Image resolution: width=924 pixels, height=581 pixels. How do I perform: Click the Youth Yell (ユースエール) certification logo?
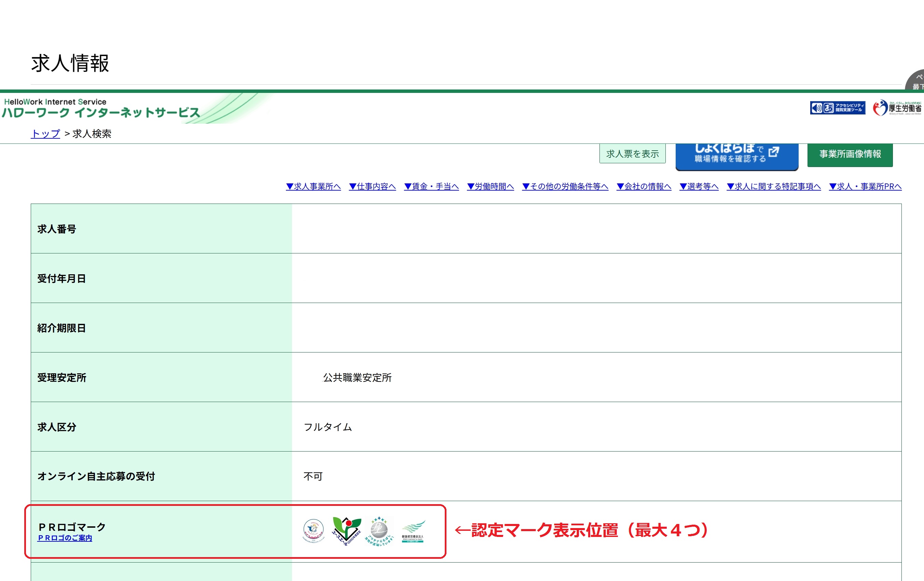click(x=346, y=531)
